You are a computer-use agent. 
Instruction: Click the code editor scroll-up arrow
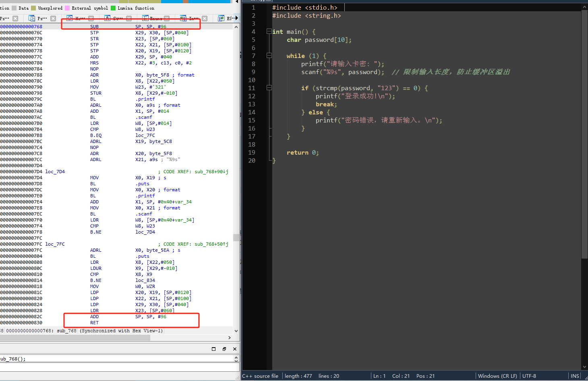pos(585,7)
